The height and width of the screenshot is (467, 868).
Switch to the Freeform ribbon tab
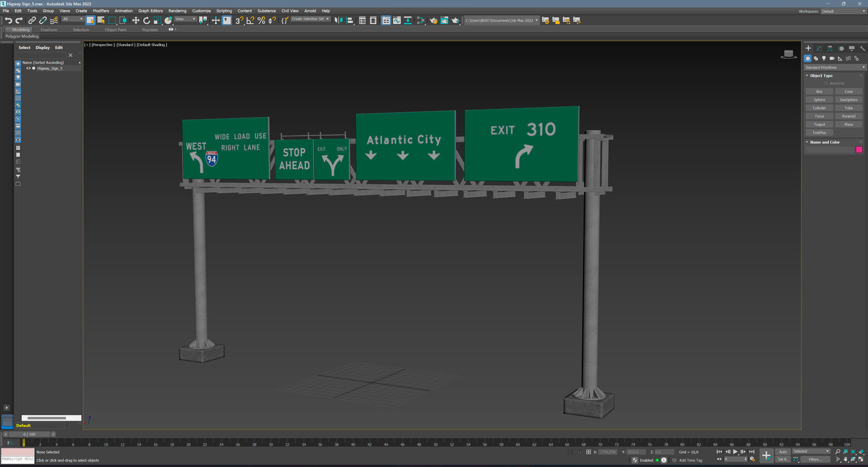[49, 30]
